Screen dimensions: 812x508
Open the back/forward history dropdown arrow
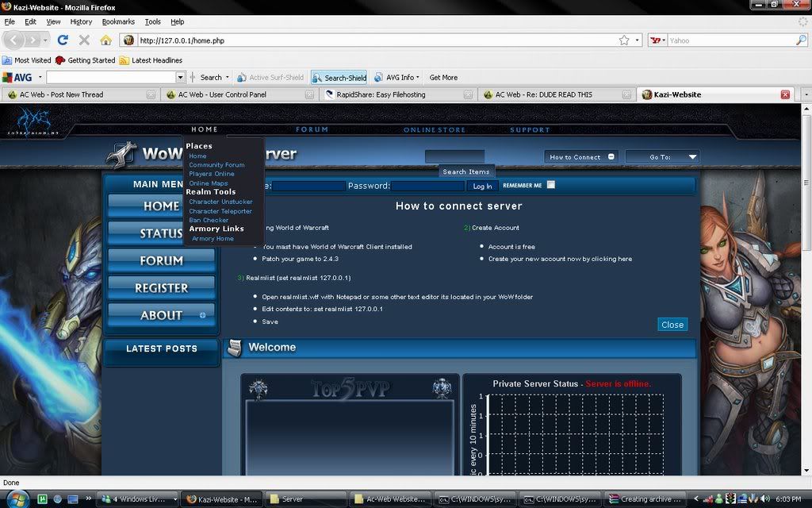point(45,40)
